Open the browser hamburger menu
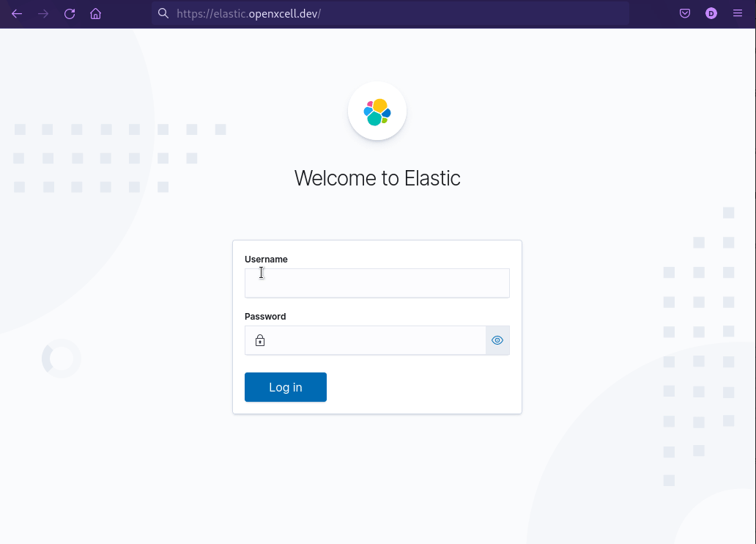The image size is (756, 544). 738,14
